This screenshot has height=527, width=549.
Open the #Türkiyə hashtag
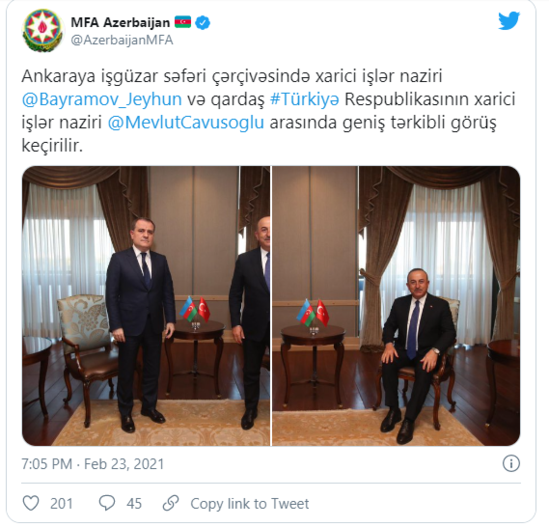click(304, 99)
